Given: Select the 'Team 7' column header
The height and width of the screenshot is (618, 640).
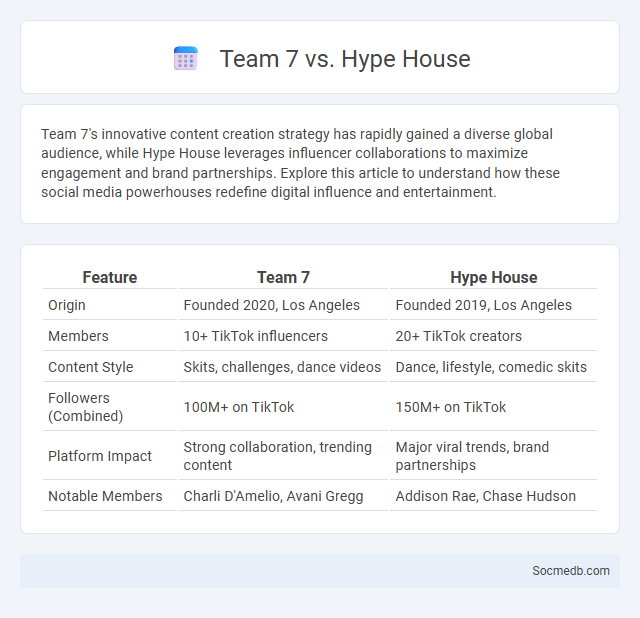Looking at the screenshot, I should (283, 278).
